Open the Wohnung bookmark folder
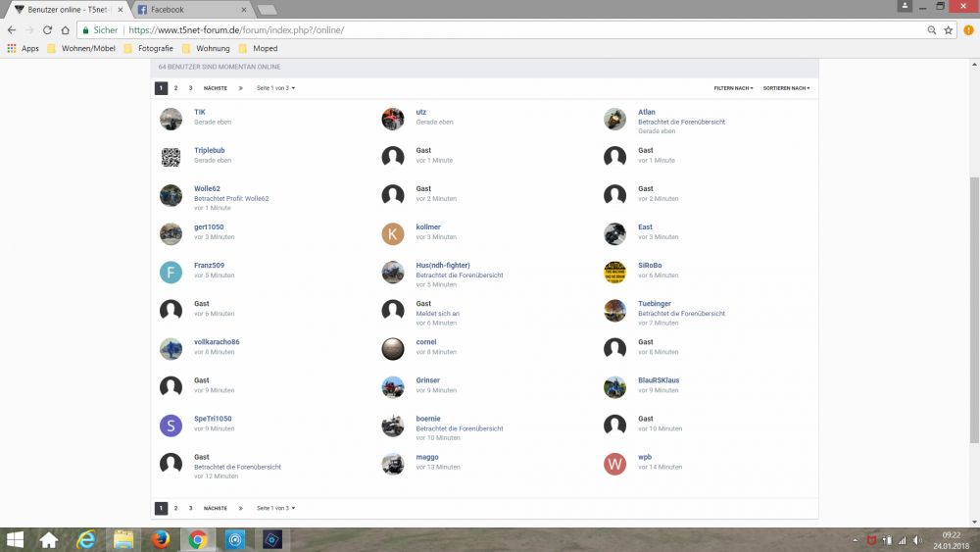This screenshot has height=552, width=980. click(x=206, y=48)
